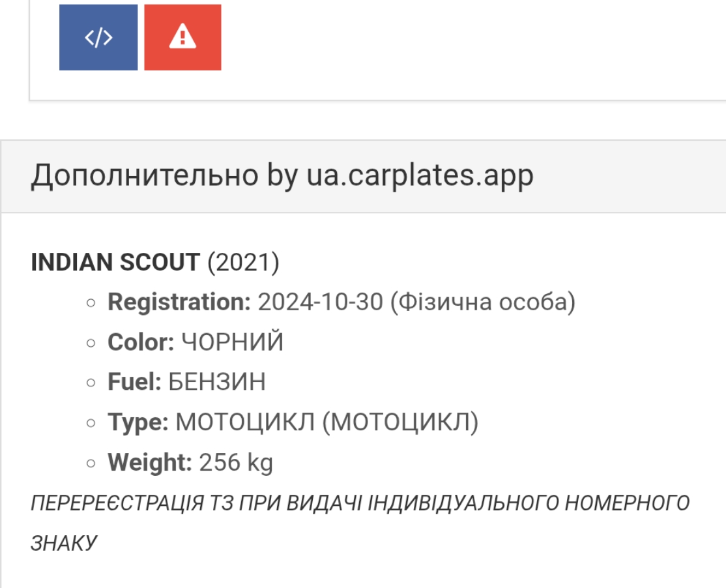Click the italic ПЕРЕРЕЄСТРАЦІЯ ТЗ note line
Viewport: 726px width, 588px height.
point(360,503)
